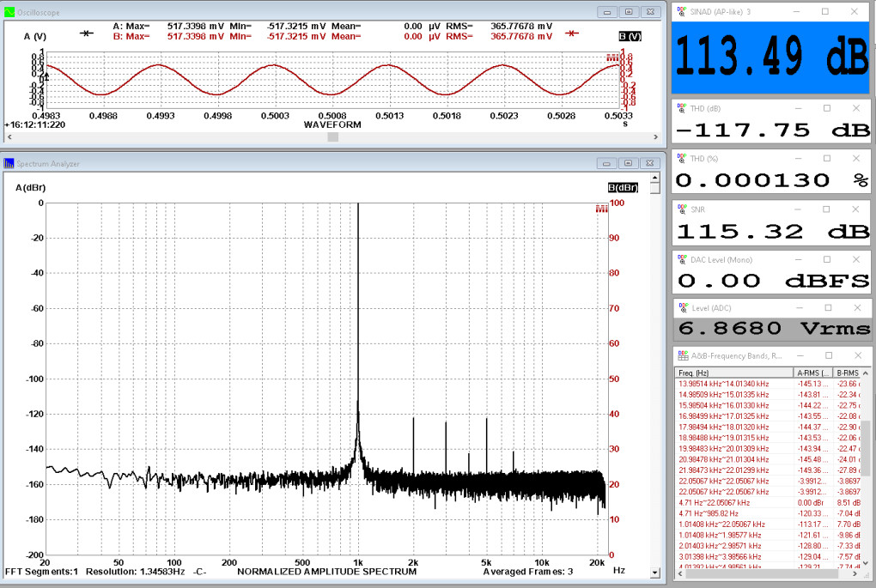Maximize the Spectrum Analyzer window
Screen dimensions: 876x588
tap(628, 163)
